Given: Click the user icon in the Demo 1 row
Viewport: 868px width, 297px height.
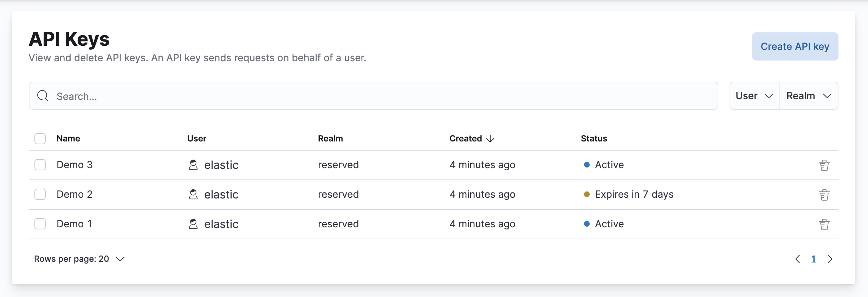Looking at the screenshot, I should 193,224.
